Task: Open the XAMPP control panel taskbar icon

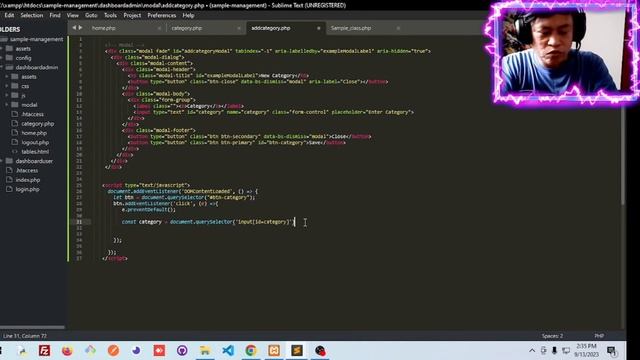Action: (274, 351)
